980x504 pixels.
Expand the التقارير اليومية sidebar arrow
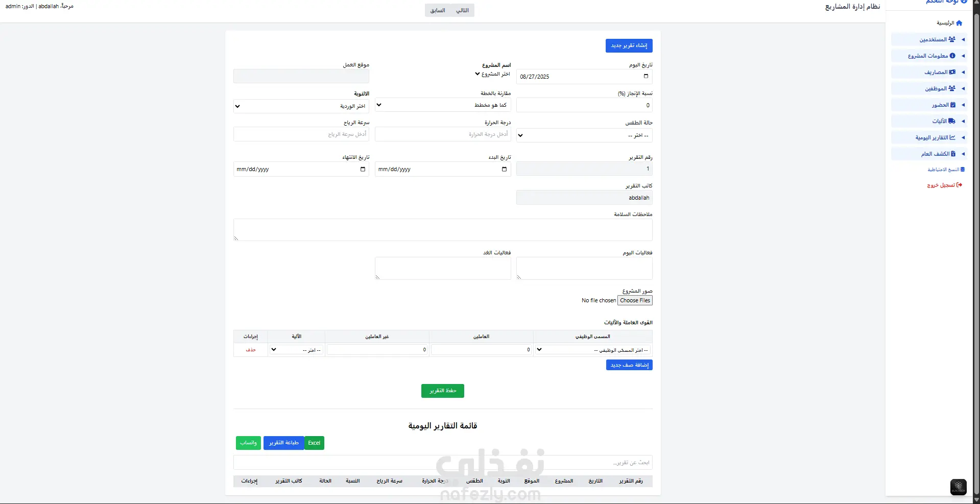pyautogui.click(x=963, y=137)
